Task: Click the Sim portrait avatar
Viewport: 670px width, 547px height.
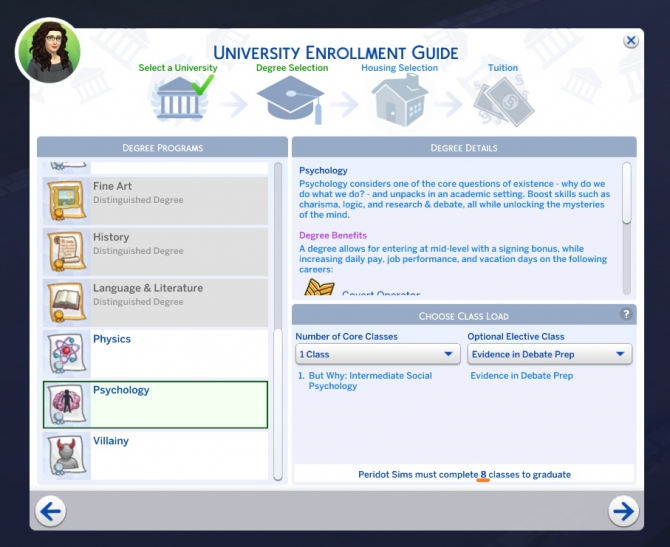Action: pos(49,49)
